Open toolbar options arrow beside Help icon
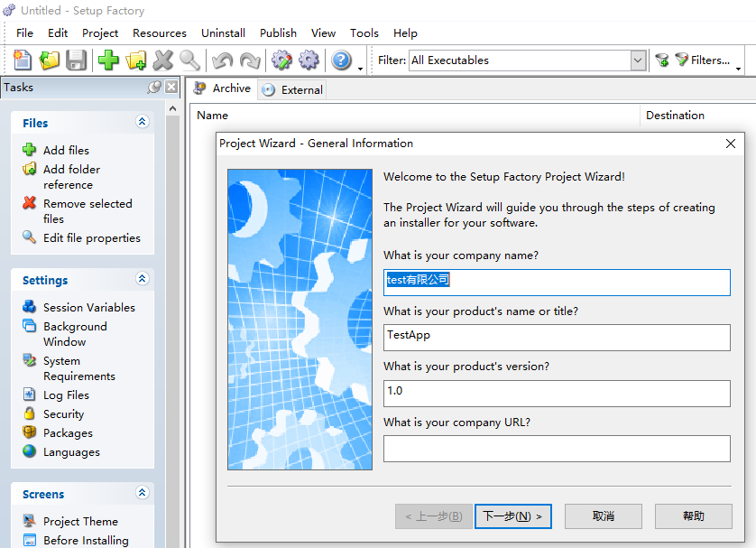 [360, 69]
